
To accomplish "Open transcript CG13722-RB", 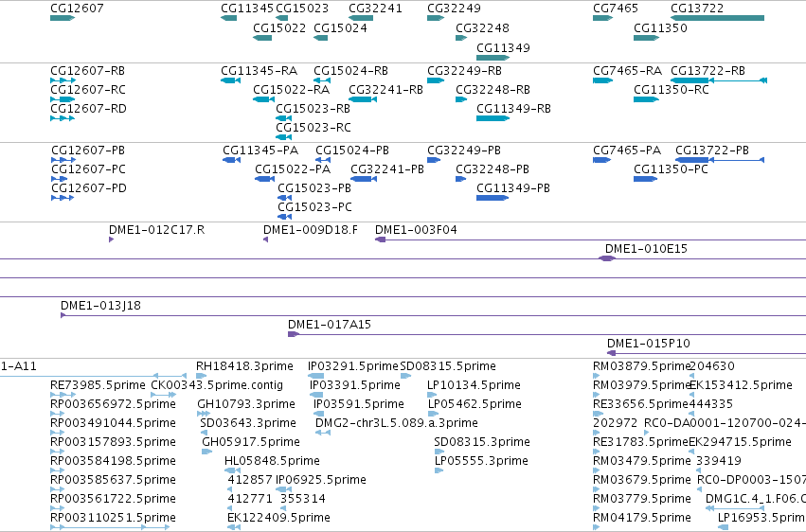I will tap(707, 70).
